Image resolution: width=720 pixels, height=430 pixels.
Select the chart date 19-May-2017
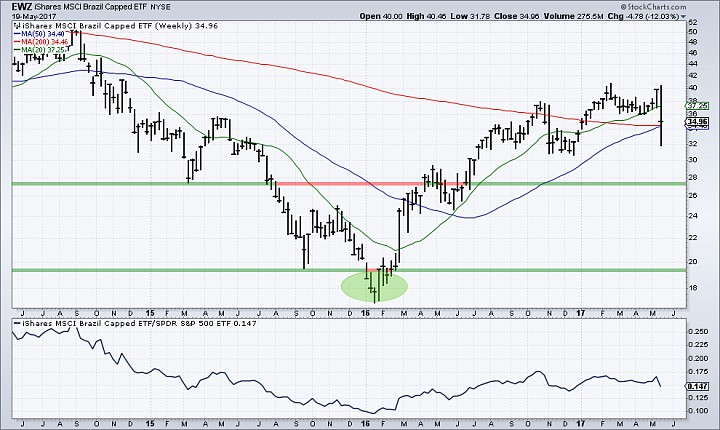click(x=34, y=16)
